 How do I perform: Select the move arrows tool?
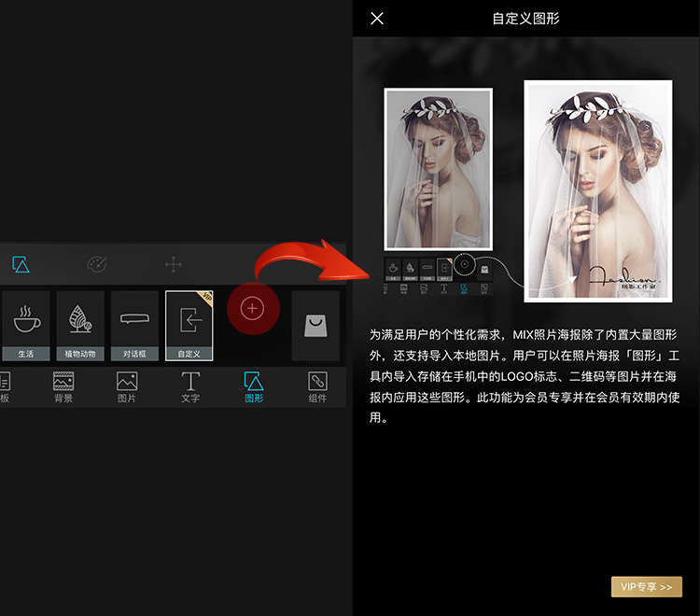[x=174, y=264]
